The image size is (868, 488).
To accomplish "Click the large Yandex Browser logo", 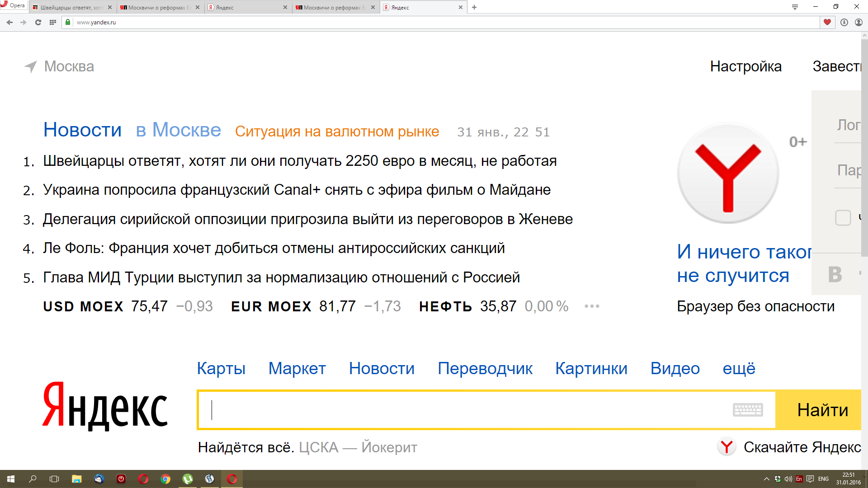I will click(x=728, y=173).
